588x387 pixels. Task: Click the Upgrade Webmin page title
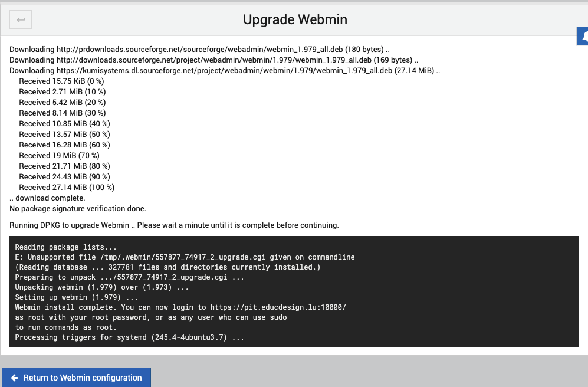[x=295, y=19]
